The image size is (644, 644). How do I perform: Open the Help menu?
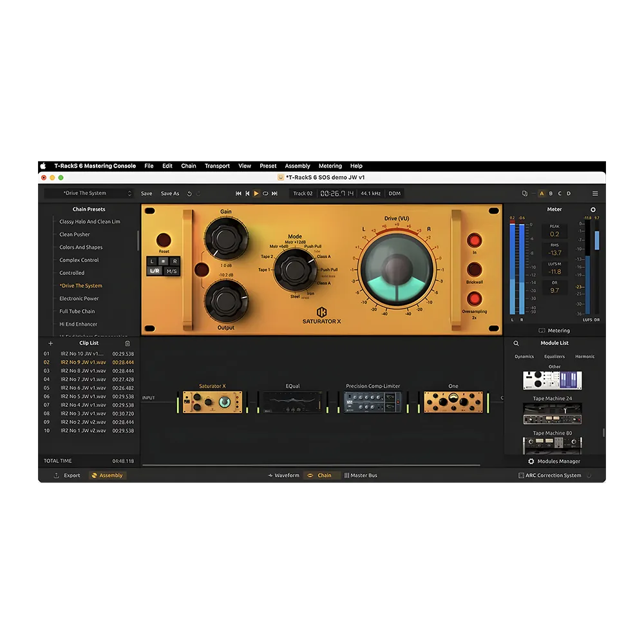356,166
